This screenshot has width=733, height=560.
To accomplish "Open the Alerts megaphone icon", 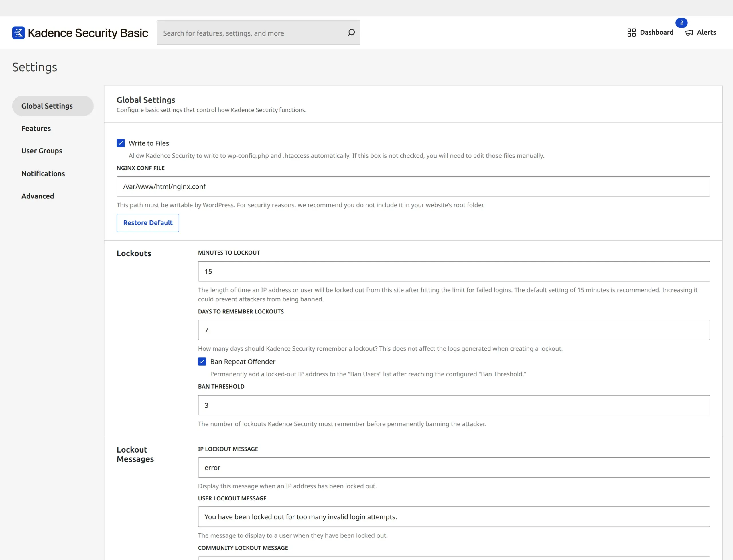I will coord(689,32).
